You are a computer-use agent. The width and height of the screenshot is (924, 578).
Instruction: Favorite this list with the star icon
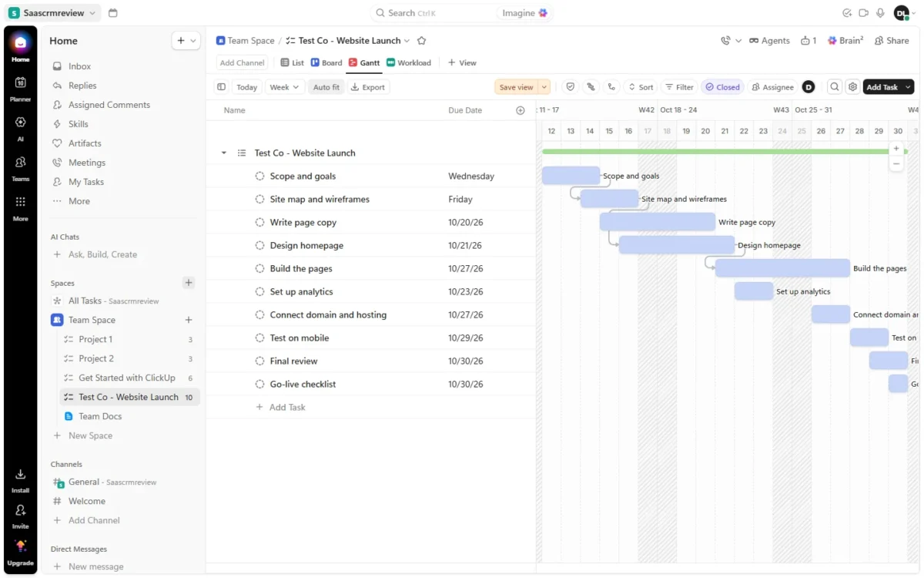click(421, 41)
